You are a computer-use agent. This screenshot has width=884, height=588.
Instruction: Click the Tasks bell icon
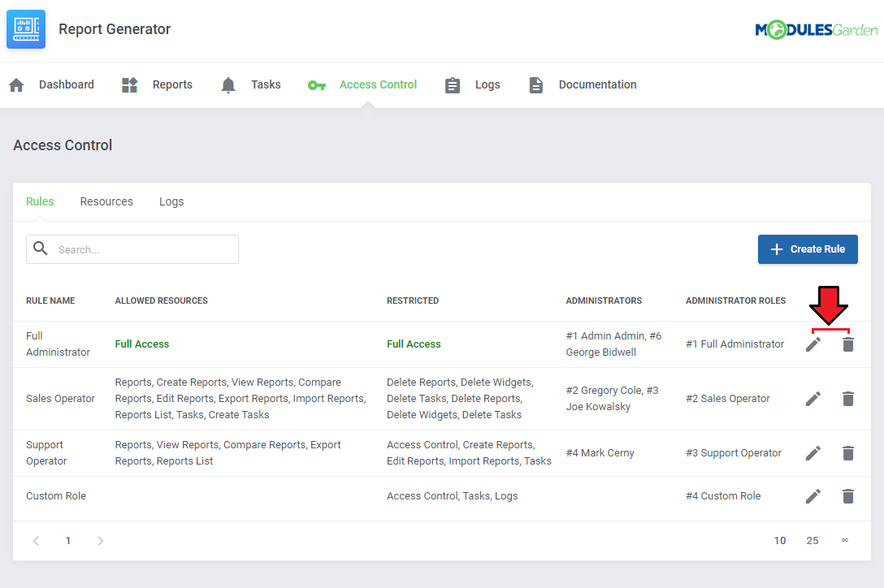click(228, 85)
